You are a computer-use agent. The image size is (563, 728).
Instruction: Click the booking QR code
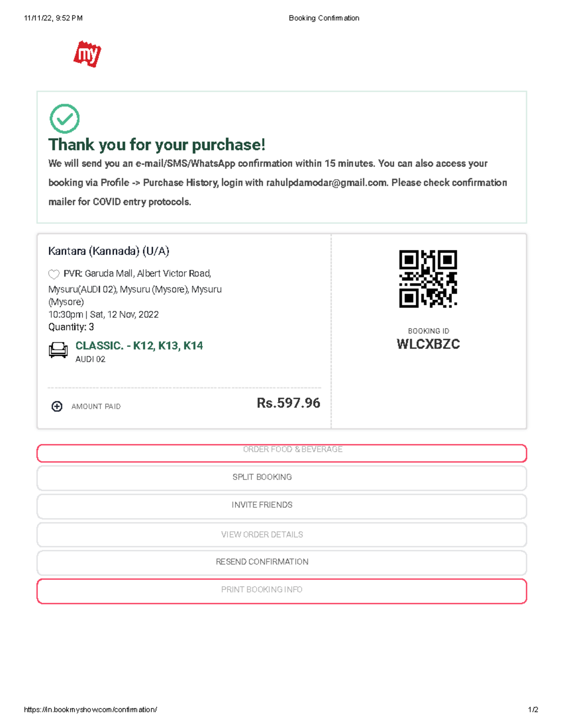pyautogui.click(x=428, y=278)
